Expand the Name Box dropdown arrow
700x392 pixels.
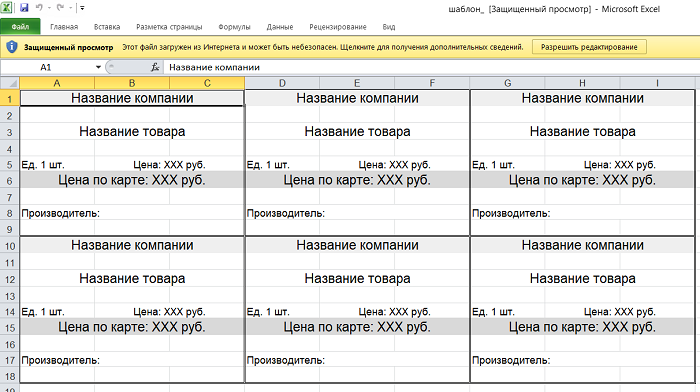coord(98,67)
